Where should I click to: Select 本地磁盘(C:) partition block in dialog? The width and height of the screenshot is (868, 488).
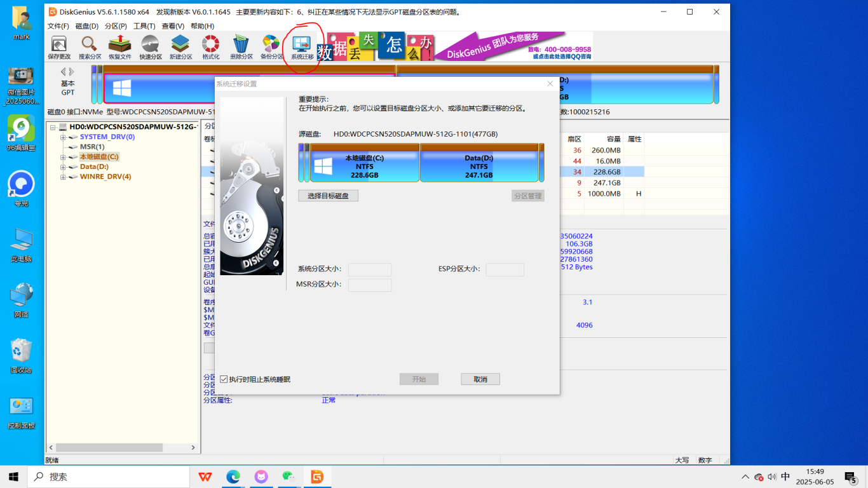(x=365, y=163)
